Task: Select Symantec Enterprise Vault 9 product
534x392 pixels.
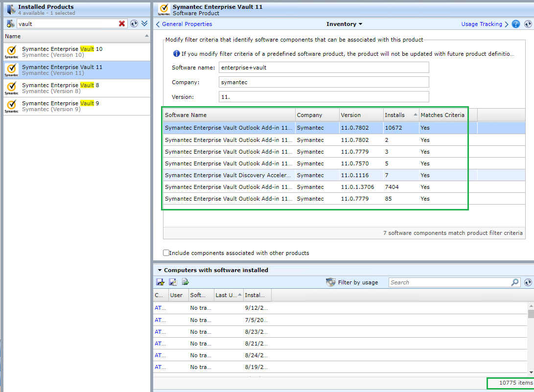Action: point(77,106)
